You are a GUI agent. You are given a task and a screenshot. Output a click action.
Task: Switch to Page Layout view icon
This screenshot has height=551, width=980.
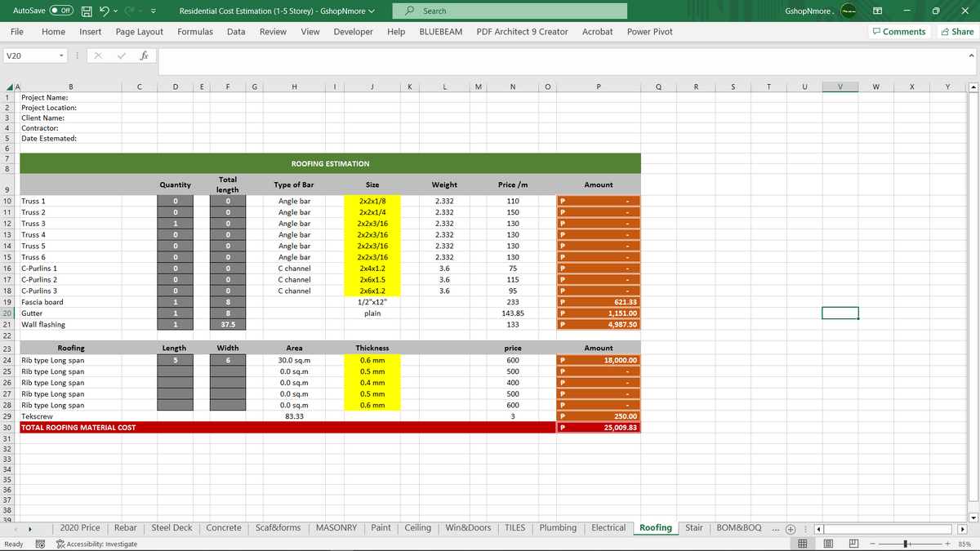click(x=826, y=544)
